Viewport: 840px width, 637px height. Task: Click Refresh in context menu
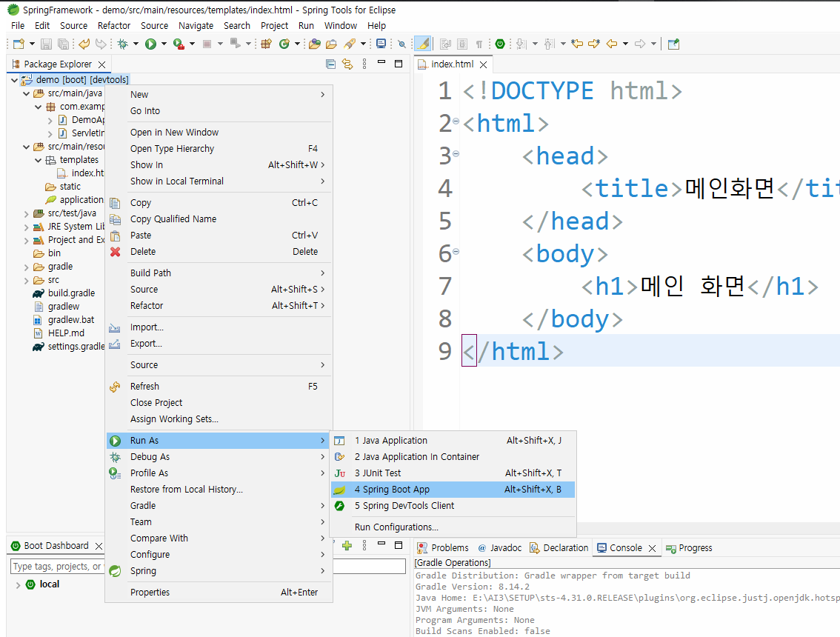click(x=219, y=387)
